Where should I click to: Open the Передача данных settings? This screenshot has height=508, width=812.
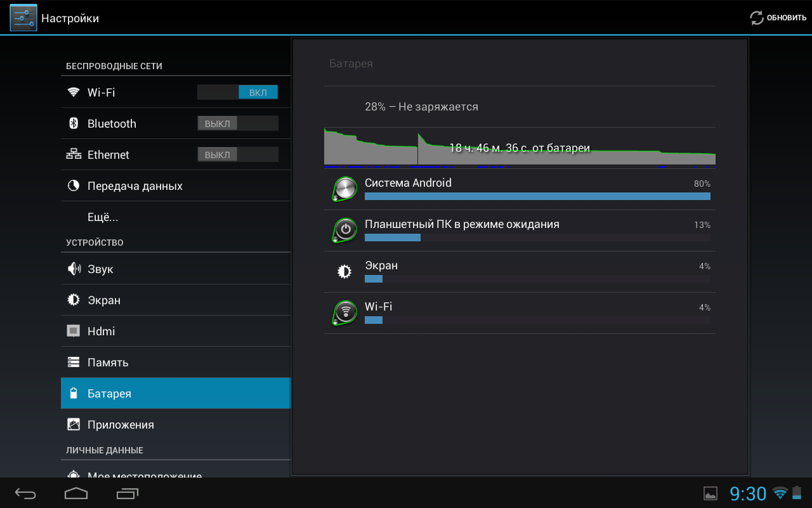[135, 186]
